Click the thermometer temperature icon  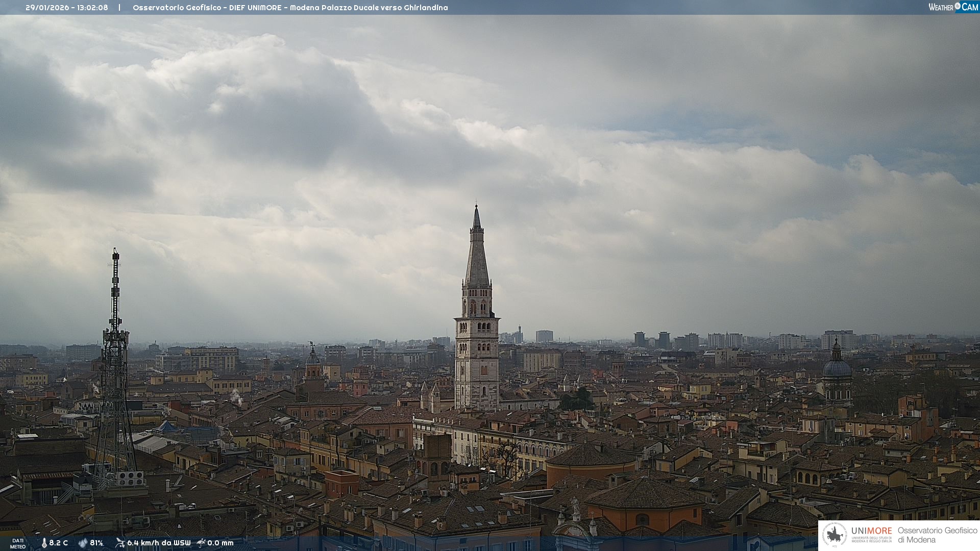point(44,543)
